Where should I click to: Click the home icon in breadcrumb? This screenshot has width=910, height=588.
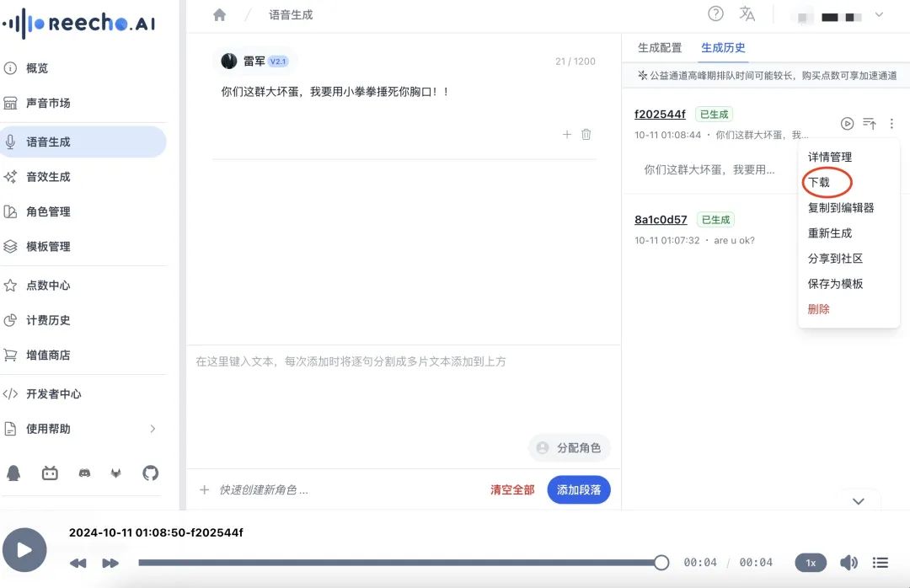(220, 15)
